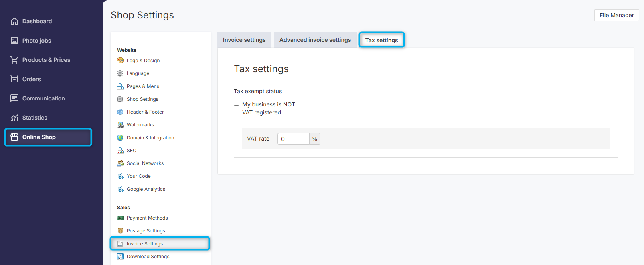Click the Shop Settings gear icon
Screen dimensions: 644x265
tap(120, 99)
